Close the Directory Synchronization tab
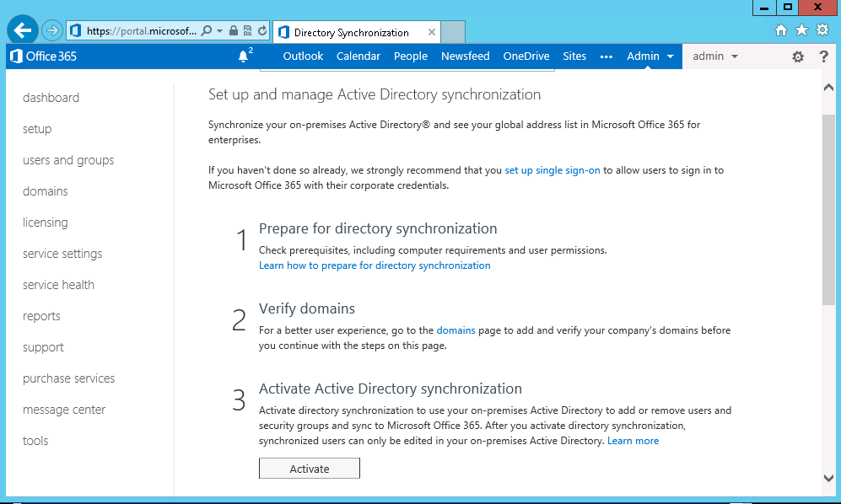Viewport: 841px width, 504px height. [x=431, y=32]
